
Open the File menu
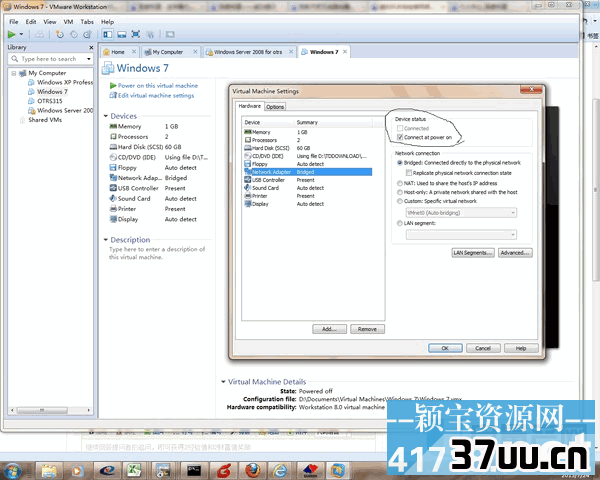click(14, 22)
